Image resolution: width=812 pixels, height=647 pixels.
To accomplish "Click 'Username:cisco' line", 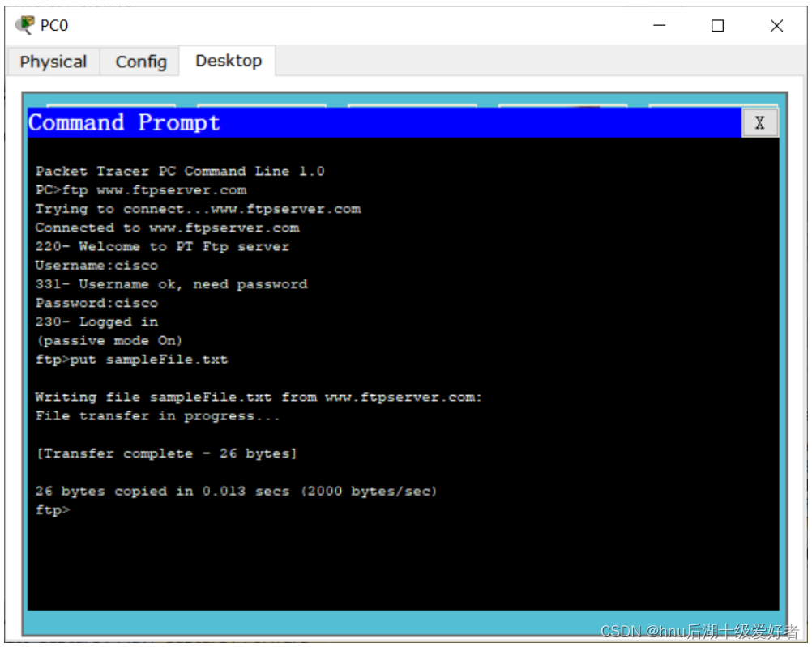I will tap(96, 266).
